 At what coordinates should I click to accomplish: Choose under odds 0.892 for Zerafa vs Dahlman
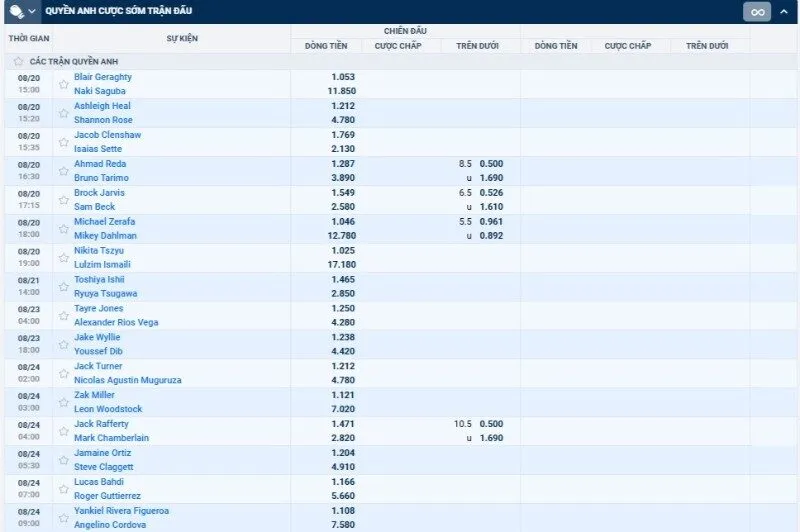coord(490,236)
